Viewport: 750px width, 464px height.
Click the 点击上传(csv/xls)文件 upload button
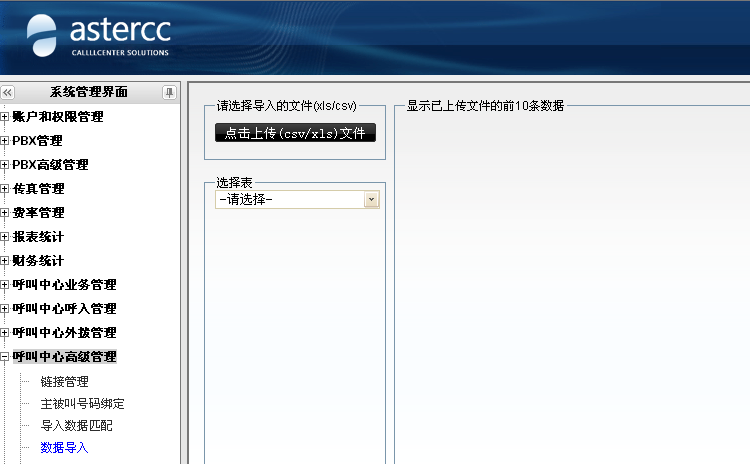(x=295, y=133)
